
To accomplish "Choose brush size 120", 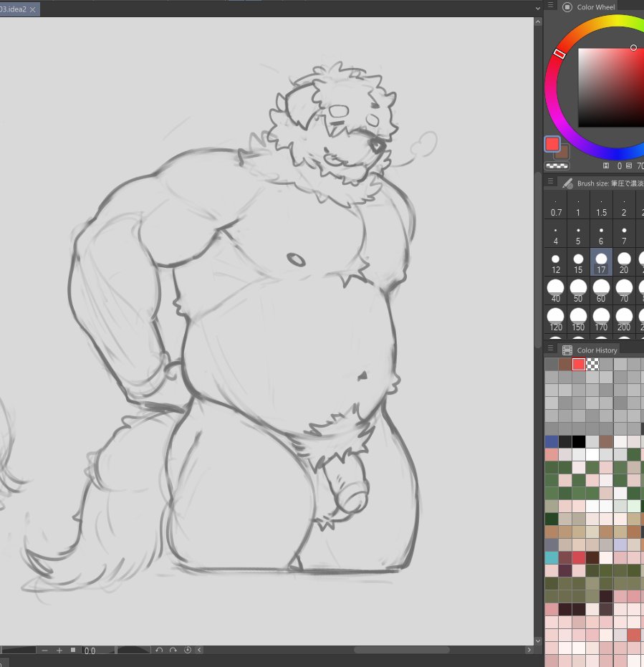I will coord(556,320).
